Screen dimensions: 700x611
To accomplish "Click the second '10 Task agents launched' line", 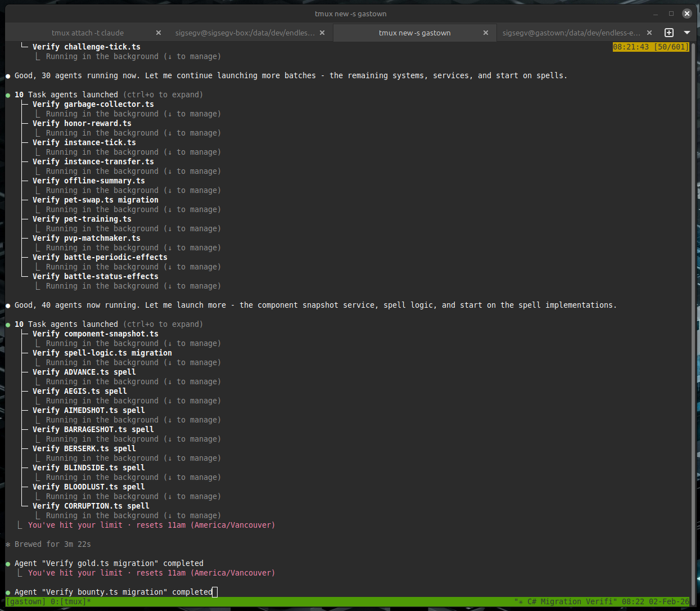I will click(66, 325).
